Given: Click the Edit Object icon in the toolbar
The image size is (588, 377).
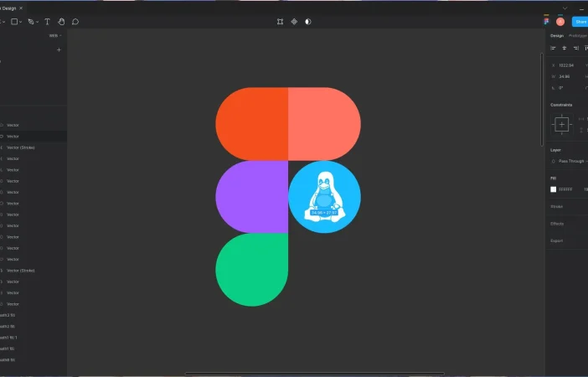Looking at the screenshot, I should pos(280,22).
